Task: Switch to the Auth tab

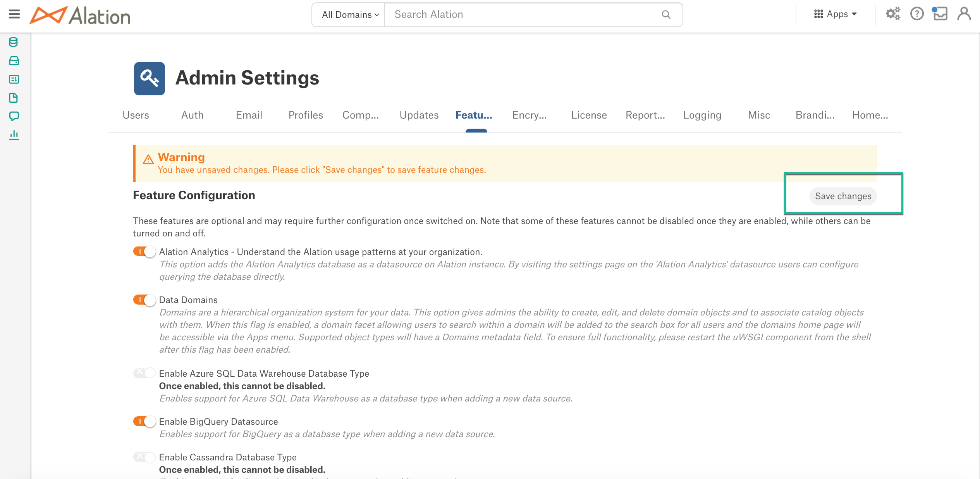Action: (x=193, y=115)
